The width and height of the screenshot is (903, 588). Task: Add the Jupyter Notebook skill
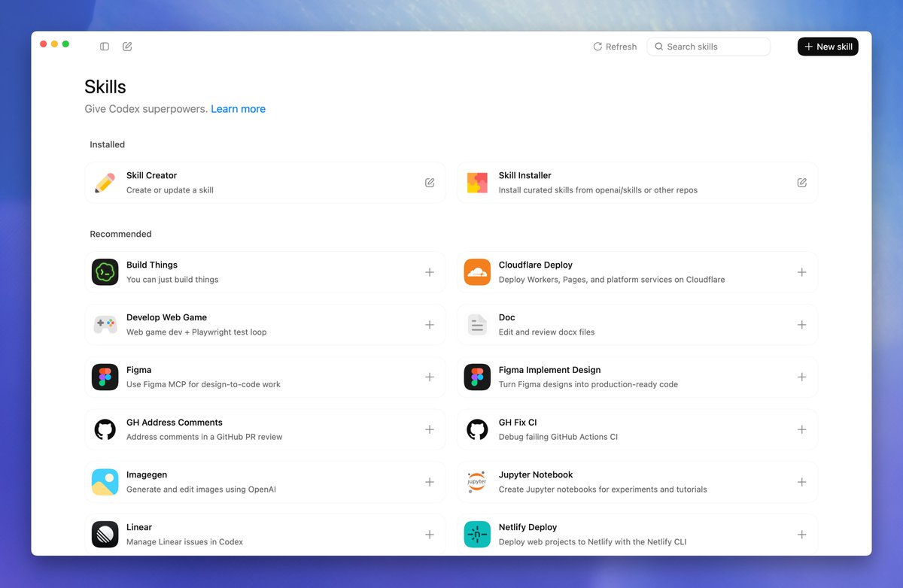802,482
